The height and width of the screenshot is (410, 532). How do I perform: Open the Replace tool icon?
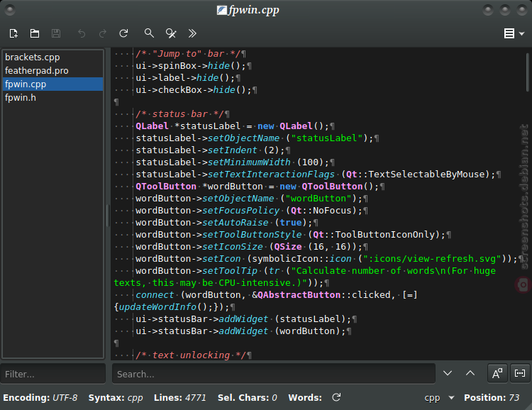(x=171, y=33)
